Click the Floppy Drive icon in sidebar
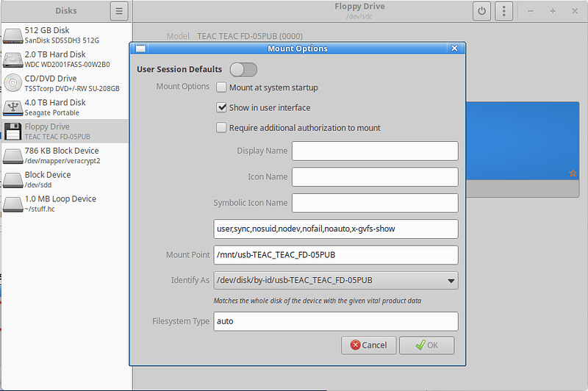Viewport: 588px width, 391px height. [x=13, y=132]
